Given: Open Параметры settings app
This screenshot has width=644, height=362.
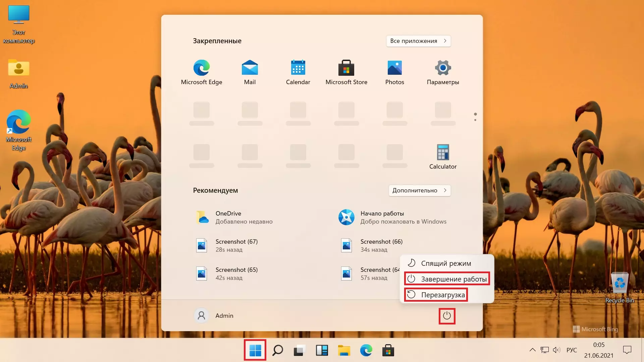Looking at the screenshot, I should point(443,72).
